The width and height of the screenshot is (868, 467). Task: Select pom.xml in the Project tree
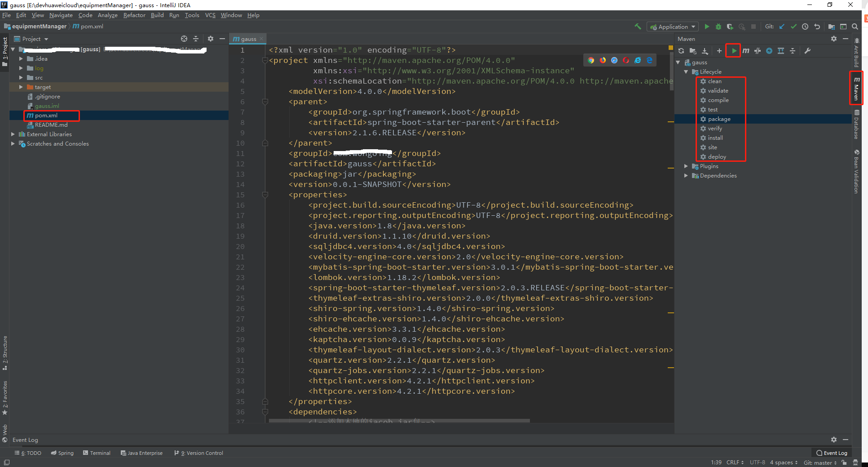[46, 116]
